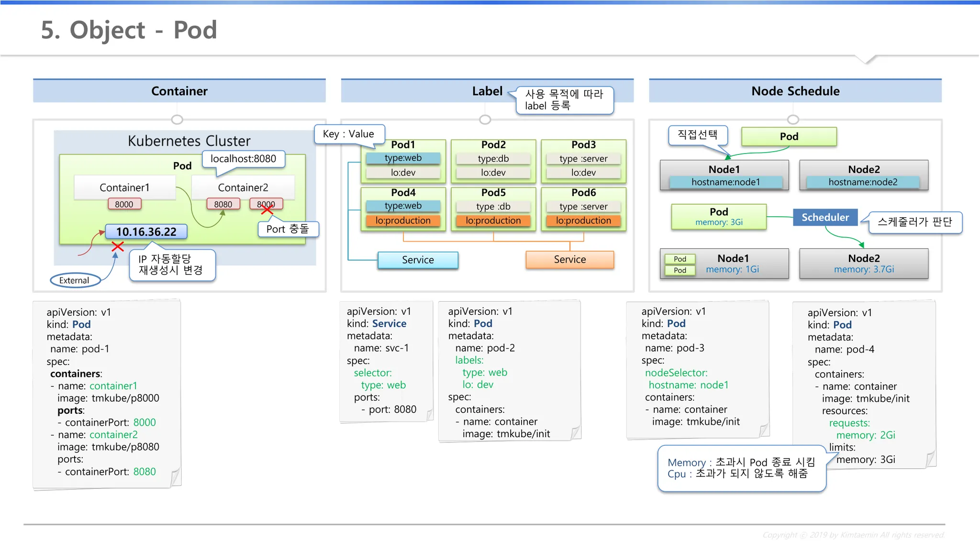Click the red X over port 8000
The height and width of the screenshot is (551, 980).
pyautogui.click(x=267, y=209)
